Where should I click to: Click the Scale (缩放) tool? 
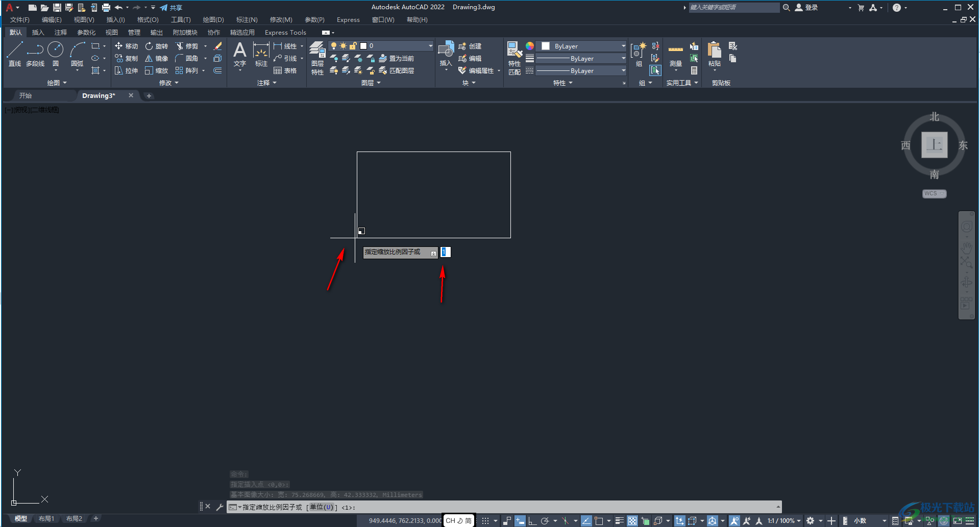[156, 70]
